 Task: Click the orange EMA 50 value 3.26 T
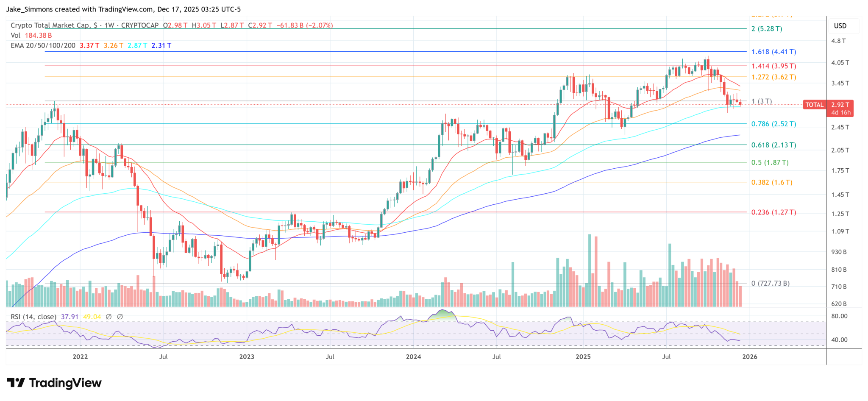(114, 45)
